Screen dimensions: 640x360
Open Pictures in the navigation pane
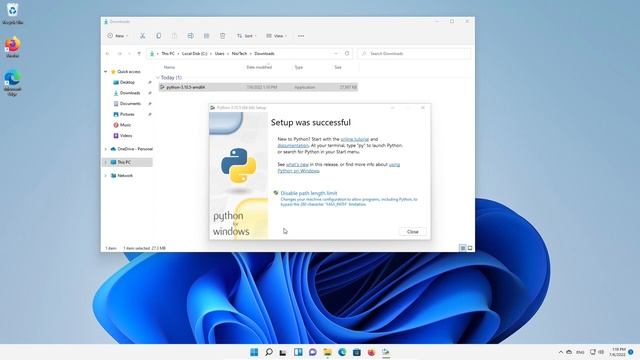(127, 114)
